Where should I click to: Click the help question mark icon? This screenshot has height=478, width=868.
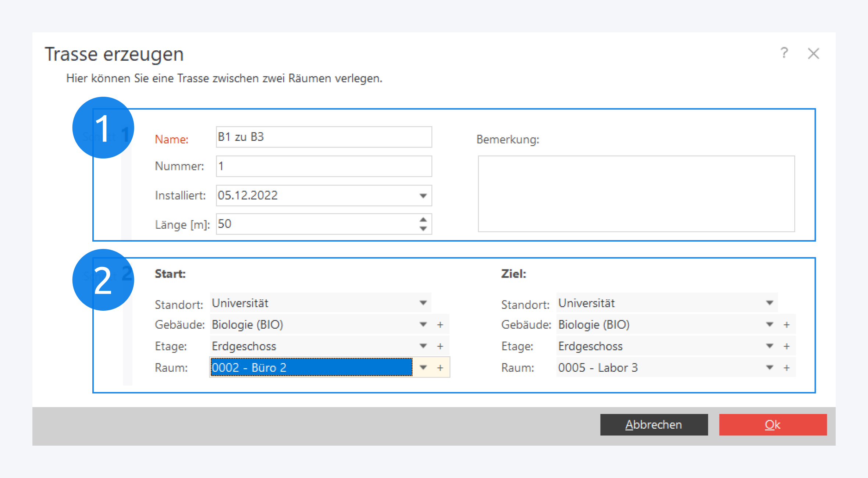[784, 53]
